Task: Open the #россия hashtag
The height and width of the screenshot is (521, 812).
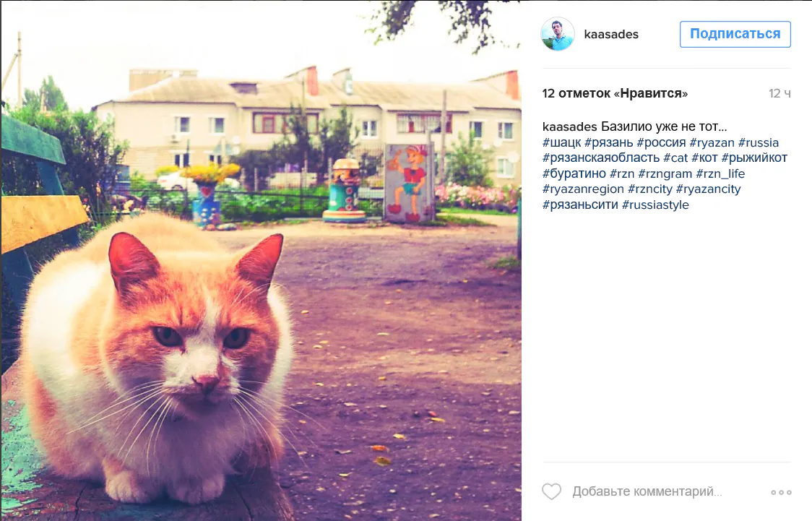Action: (661, 142)
